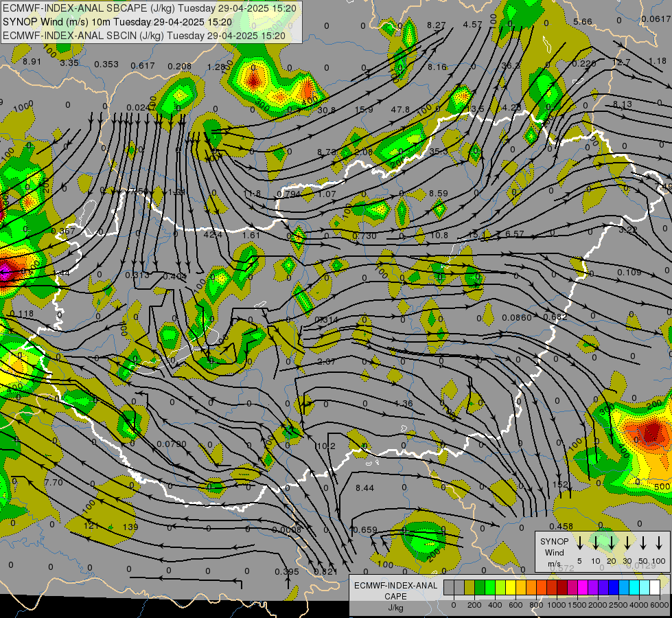Click the map value 4.57
672x618 pixels.
coord(472,25)
